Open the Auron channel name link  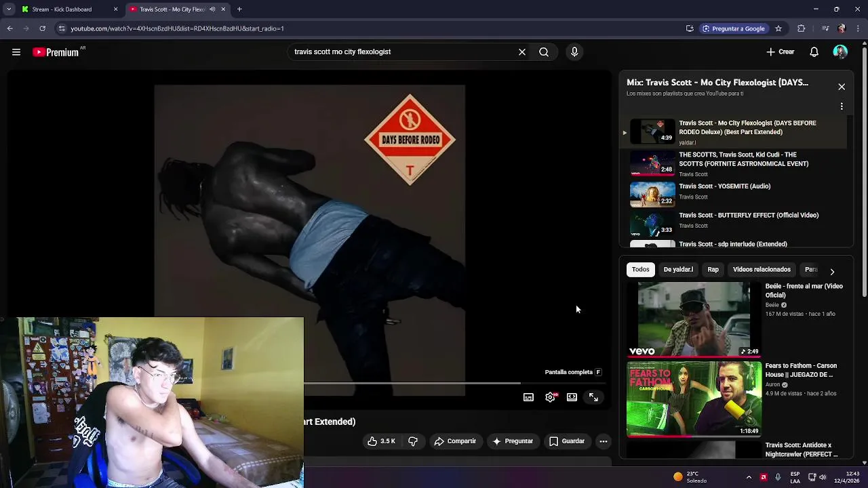pos(773,384)
